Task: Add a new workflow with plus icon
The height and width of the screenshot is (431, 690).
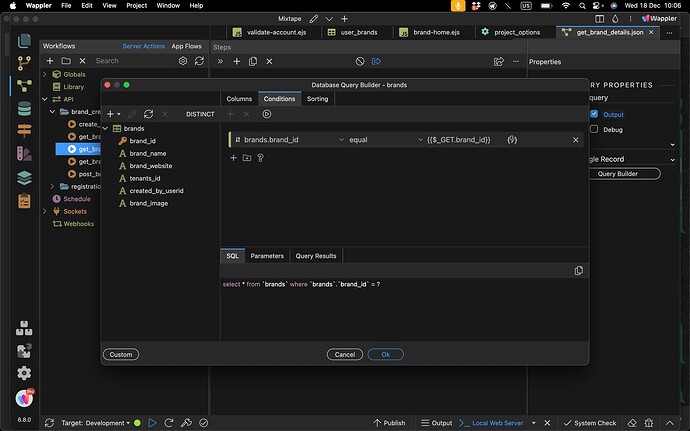Action: [50, 61]
